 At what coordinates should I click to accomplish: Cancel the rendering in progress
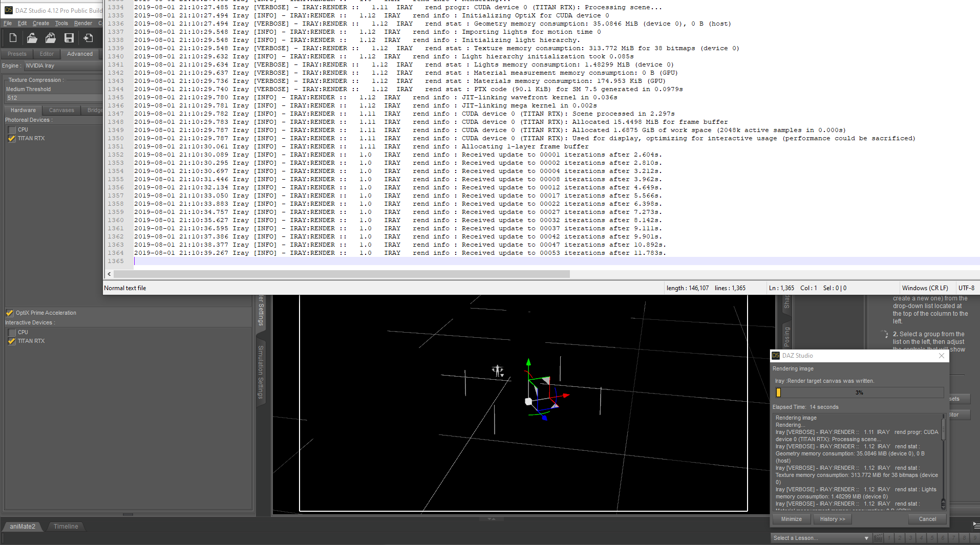(x=927, y=519)
